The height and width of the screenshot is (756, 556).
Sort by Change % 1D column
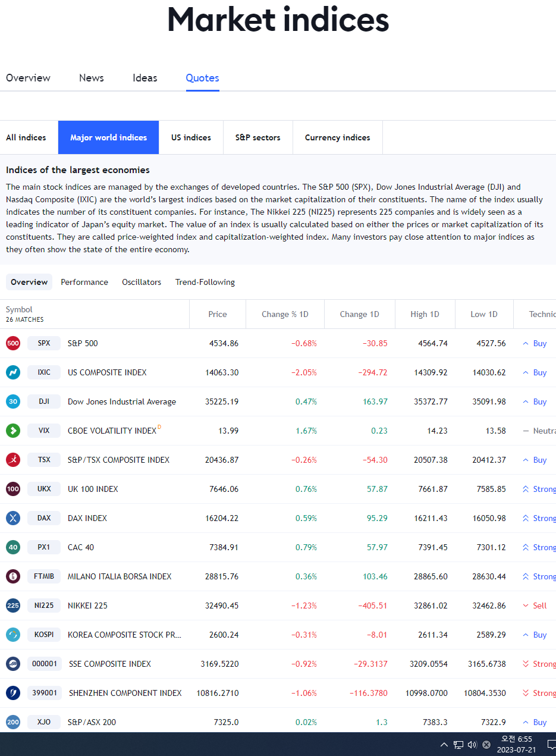[285, 314]
